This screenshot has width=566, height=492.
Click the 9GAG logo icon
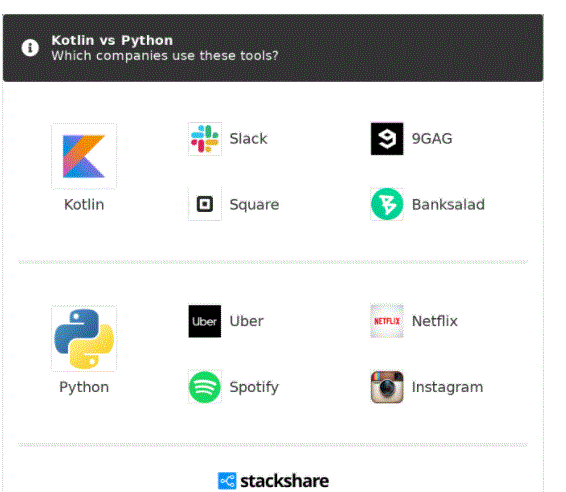(x=387, y=139)
